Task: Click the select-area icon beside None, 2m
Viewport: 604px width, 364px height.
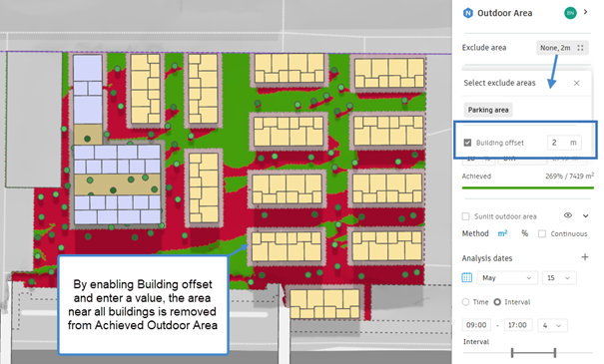Action: [580, 48]
